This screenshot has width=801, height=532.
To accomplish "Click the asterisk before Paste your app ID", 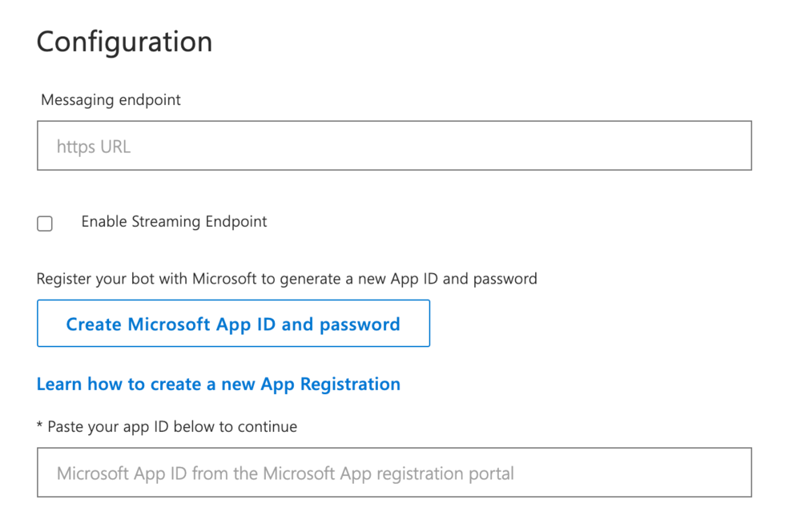I will (40, 426).
